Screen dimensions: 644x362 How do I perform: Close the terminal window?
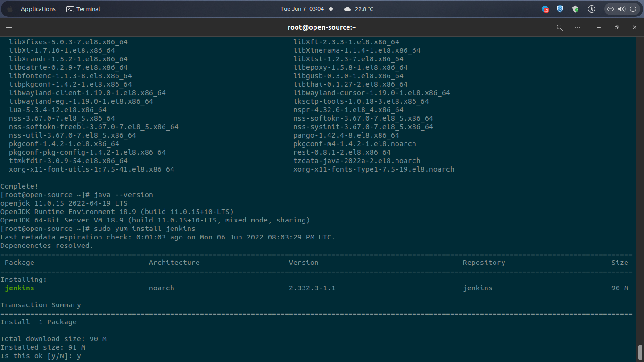coord(635,28)
